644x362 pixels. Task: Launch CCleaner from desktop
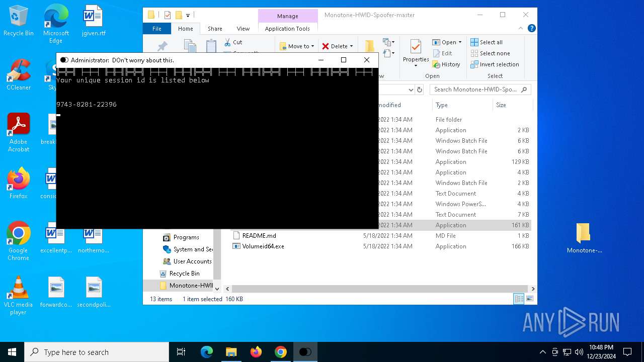[x=19, y=75]
